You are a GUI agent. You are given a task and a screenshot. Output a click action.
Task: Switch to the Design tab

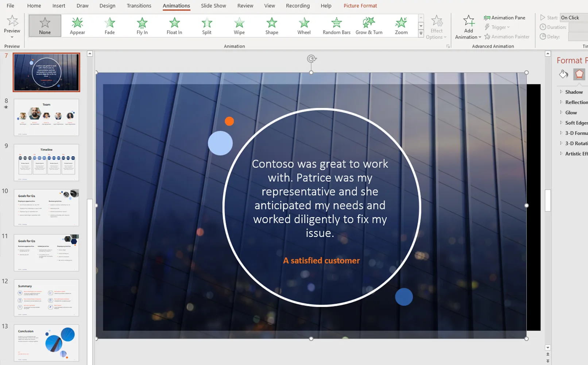pos(107,5)
